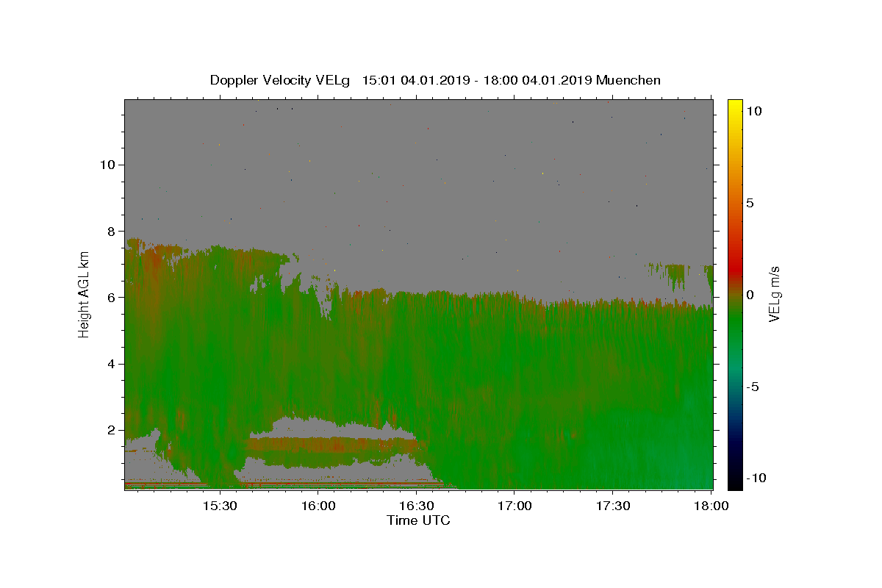Click the 17:00 time tick label
Image resolution: width=882 pixels, height=588 pixels.
pos(514,506)
